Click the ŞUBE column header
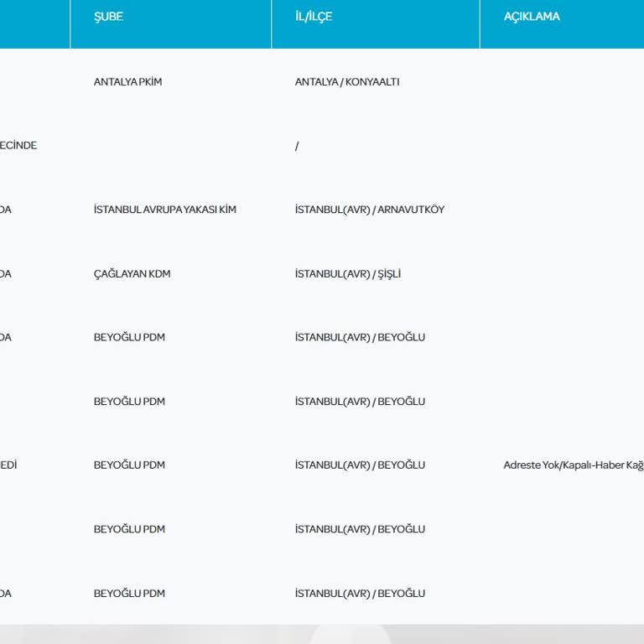The width and height of the screenshot is (644, 644). (x=108, y=17)
